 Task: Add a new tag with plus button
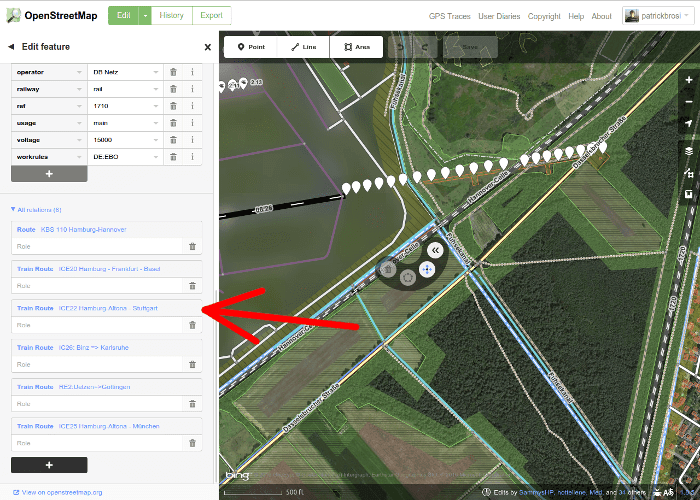(x=49, y=174)
